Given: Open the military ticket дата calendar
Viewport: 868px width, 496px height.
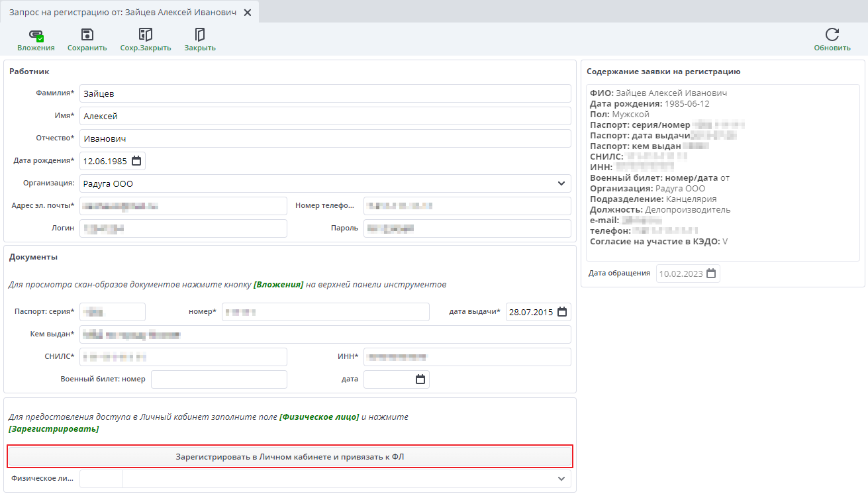Looking at the screenshot, I should [x=420, y=379].
